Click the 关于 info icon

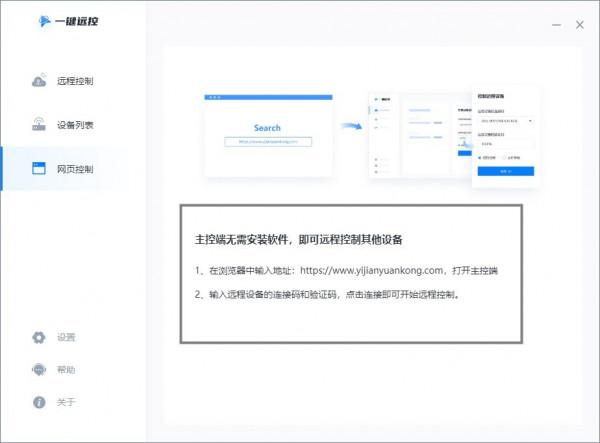(x=39, y=402)
